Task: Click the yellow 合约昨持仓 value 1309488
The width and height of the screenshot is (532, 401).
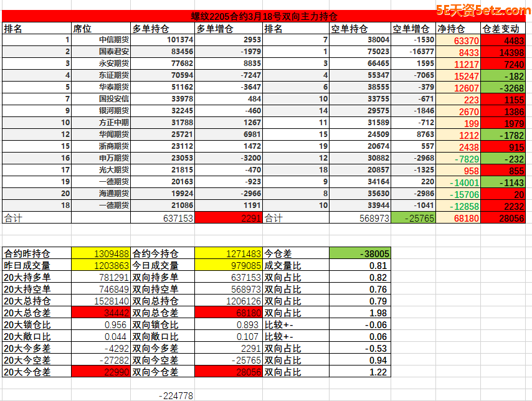Action: click(x=101, y=254)
